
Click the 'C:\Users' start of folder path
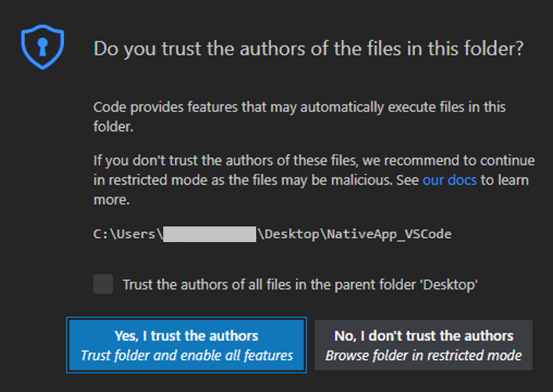pyautogui.click(x=127, y=234)
